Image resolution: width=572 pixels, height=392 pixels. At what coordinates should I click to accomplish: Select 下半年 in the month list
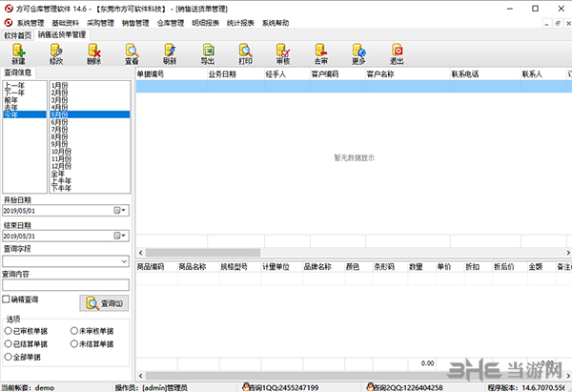(x=90, y=188)
